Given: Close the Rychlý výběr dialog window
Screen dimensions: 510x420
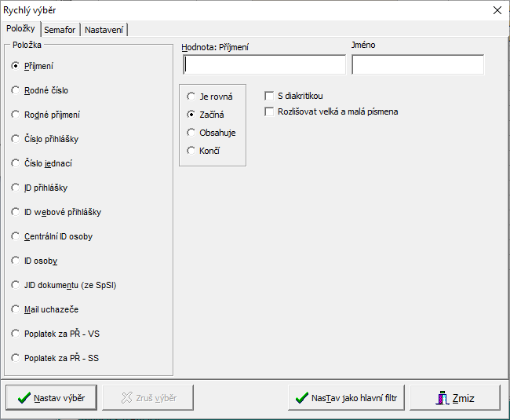Looking at the screenshot, I should coord(497,10).
